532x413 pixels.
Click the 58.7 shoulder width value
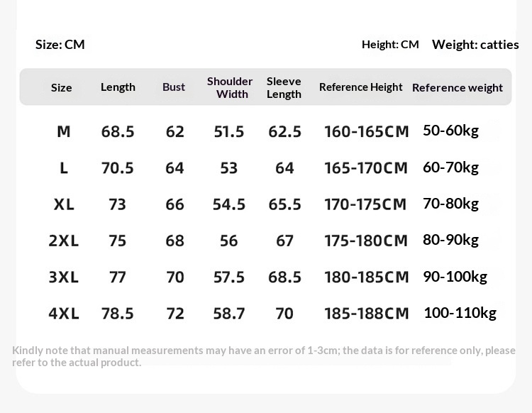tap(229, 313)
